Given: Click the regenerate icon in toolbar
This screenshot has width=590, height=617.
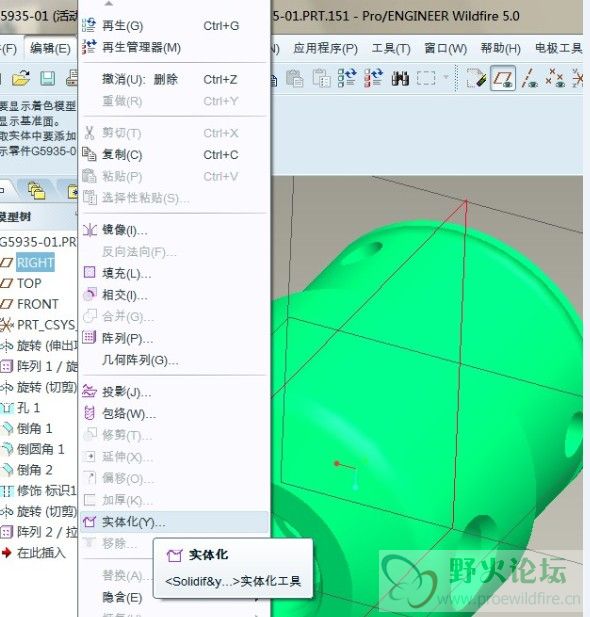Looking at the screenshot, I should (x=347, y=78).
